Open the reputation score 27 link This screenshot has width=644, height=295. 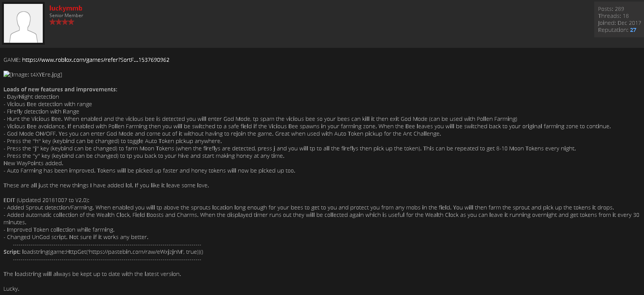tap(633, 30)
